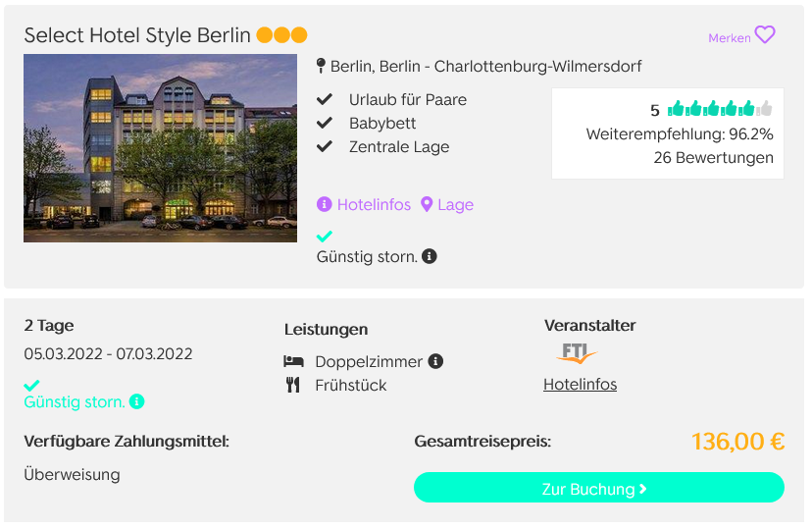The width and height of the screenshot is (812, 529).
Task: Click the location pin before Berlin address
Action: coord(321,66)
